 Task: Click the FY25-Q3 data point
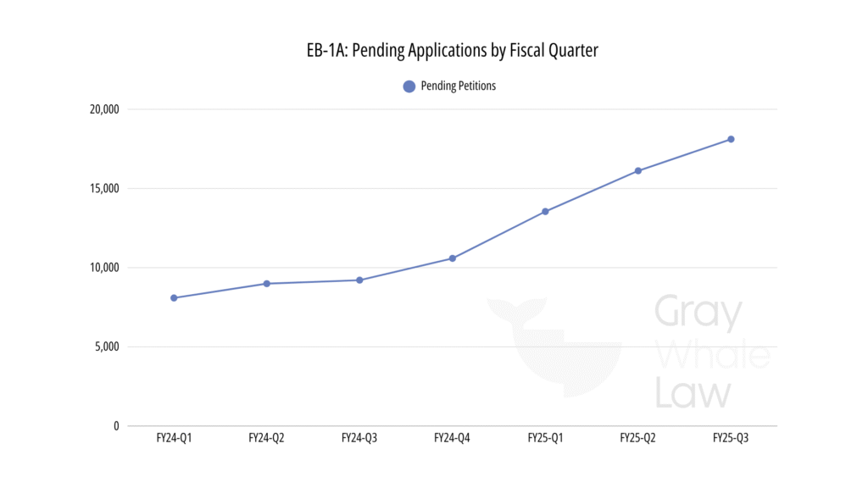[x=731, y=139]
